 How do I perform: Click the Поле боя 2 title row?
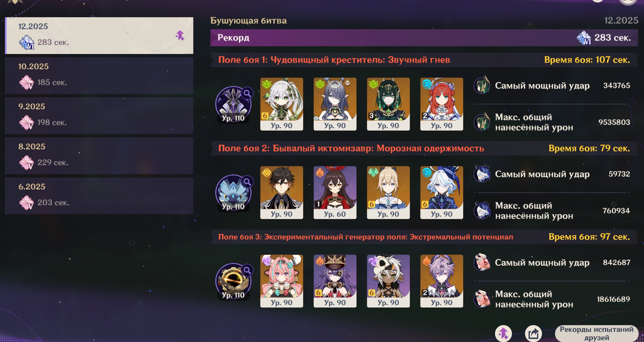pos(424,148)
